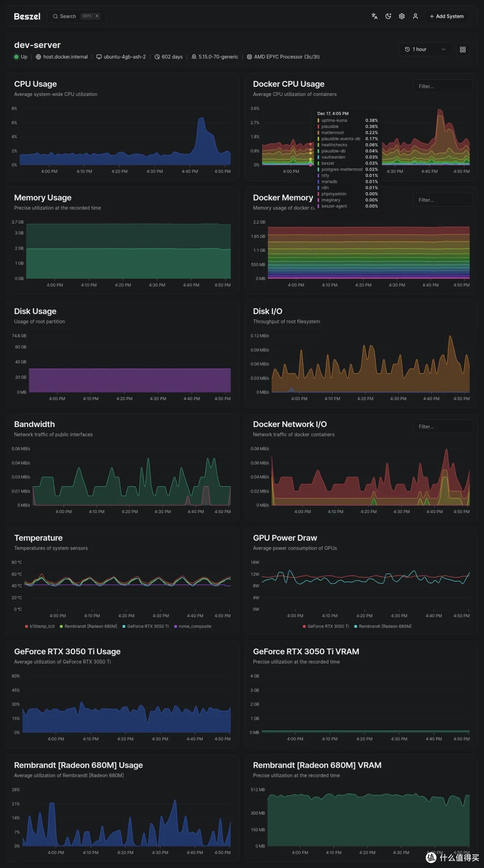Click the uptime-kuma row in the tooltip
The width and height of the screenshot is (484, 868).
[x=348, y=121]
